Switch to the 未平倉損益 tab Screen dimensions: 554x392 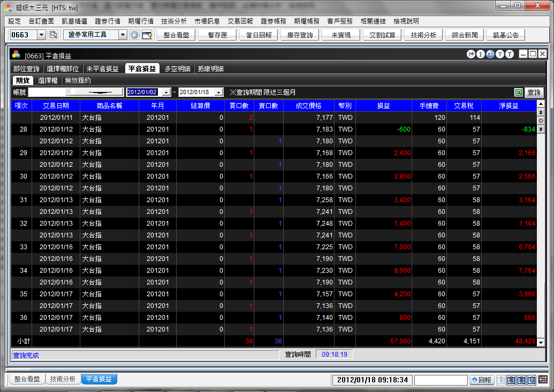pyautogui.click(x=102, y=69)
